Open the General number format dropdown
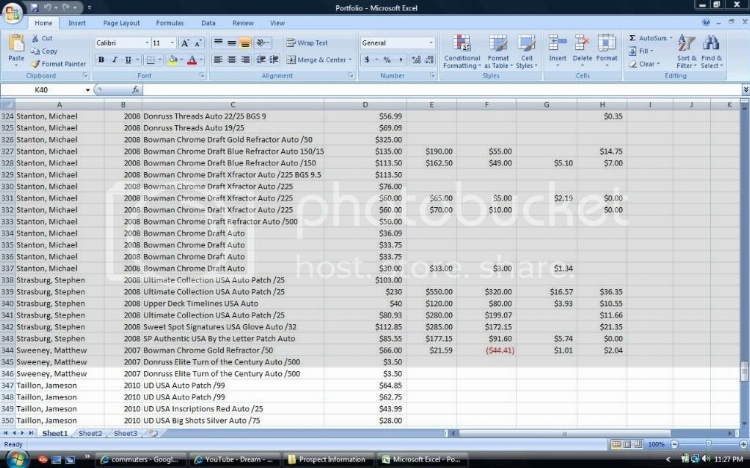 [x=431, y=43]
